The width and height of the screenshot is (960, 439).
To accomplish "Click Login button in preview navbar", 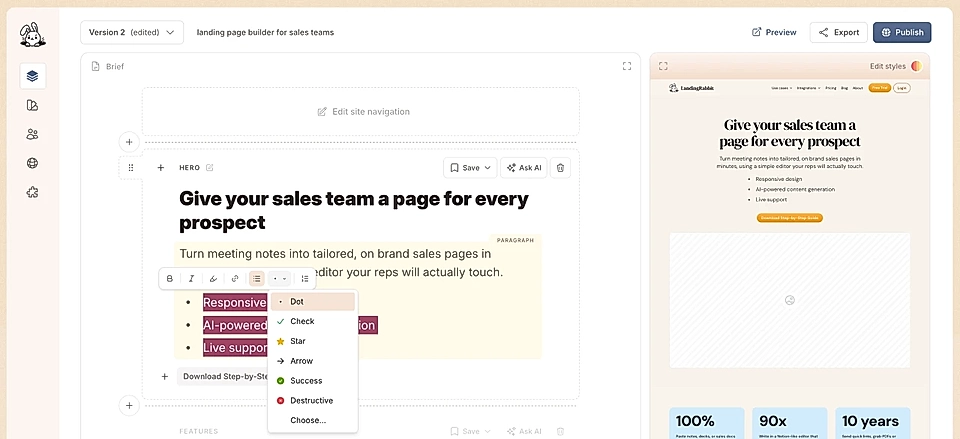I will point(901,88).
